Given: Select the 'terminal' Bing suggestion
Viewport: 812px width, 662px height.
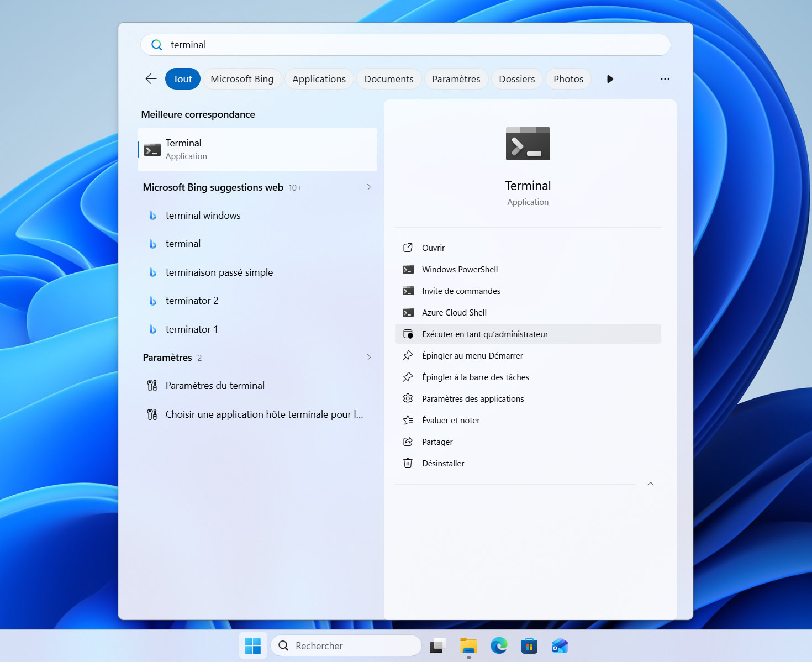Looking at the screenshot, I should point(257,244).
